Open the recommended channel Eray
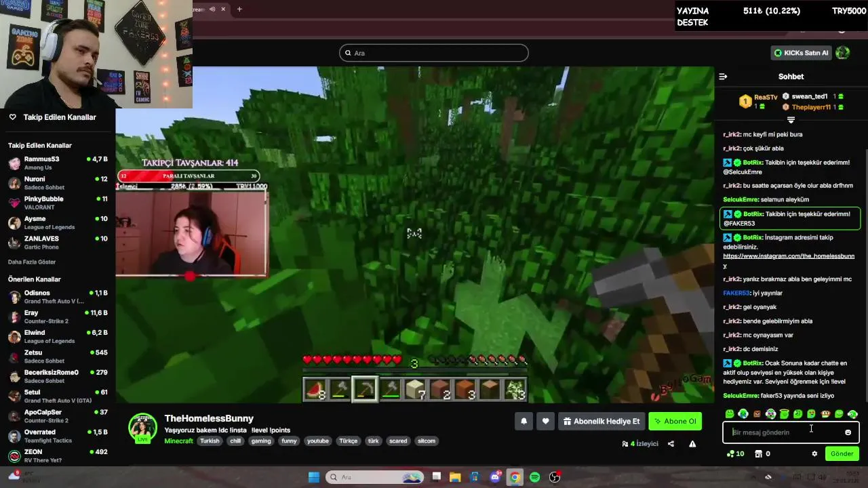Screen dimensions: 868x488 (58, 317)
